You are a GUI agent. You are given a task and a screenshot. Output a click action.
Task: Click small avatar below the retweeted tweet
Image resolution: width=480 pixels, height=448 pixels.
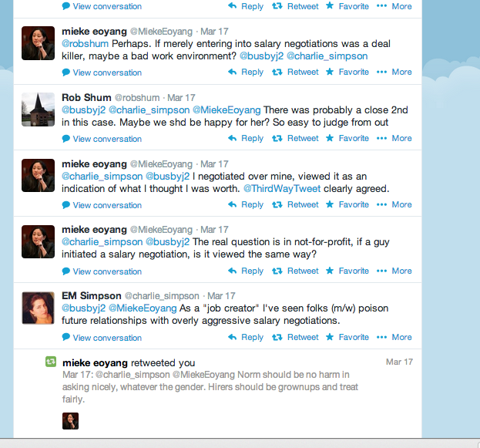(x=70, y=421)
